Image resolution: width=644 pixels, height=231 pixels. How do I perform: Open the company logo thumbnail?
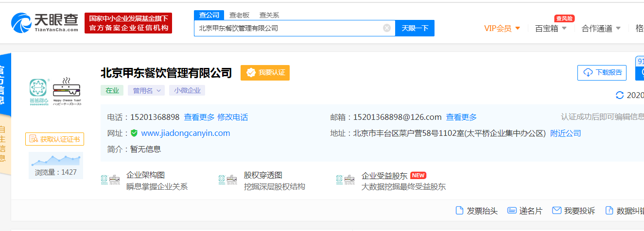point(55,91)
